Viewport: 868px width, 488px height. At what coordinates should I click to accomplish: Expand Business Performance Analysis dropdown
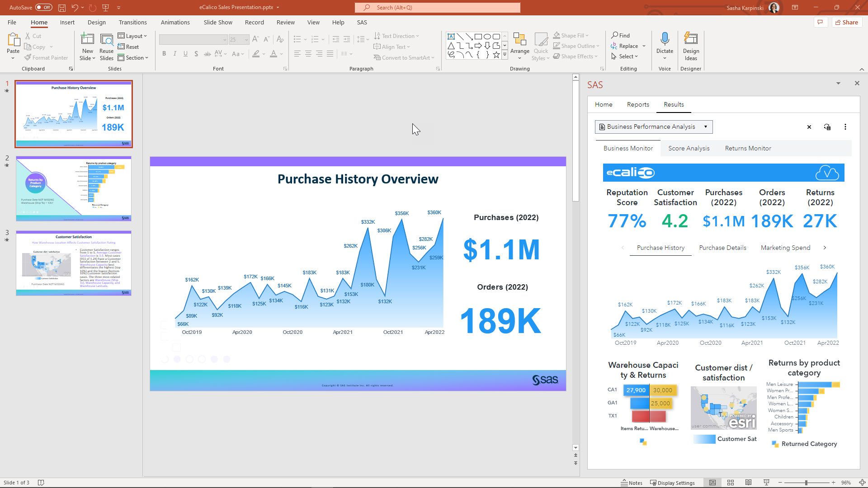(x=705, y=127)
